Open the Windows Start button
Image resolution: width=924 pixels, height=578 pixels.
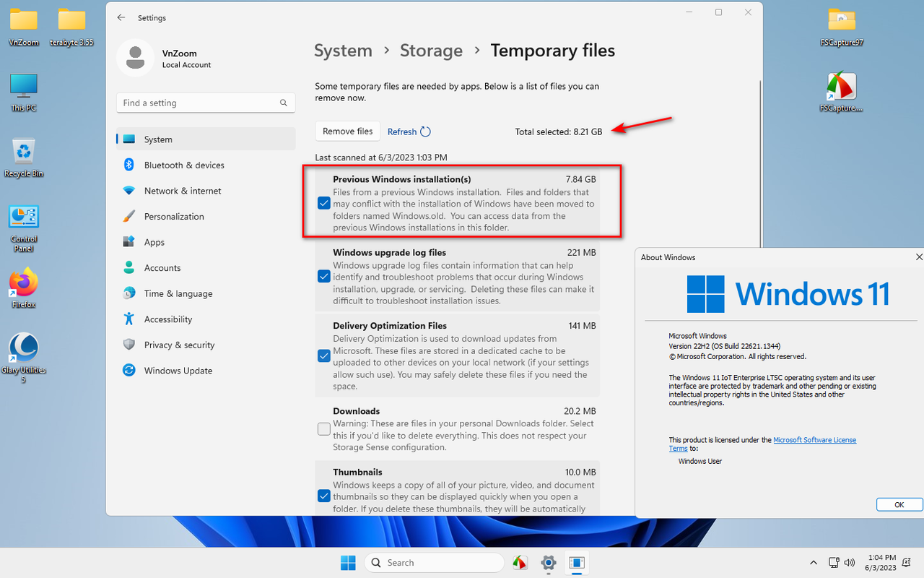(348, 562)
